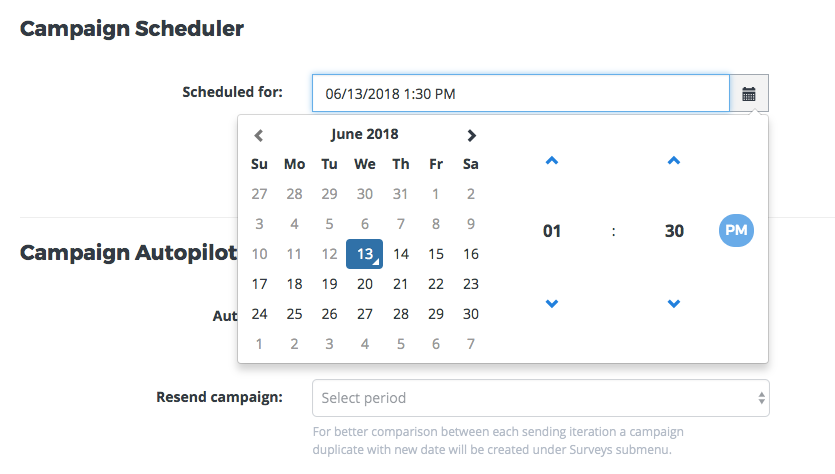Select June 14 in calendar
The width and height of the screenshot is (835, 474).
(x=401, y=254)
